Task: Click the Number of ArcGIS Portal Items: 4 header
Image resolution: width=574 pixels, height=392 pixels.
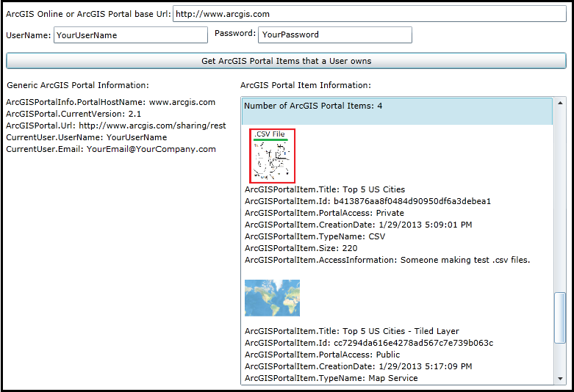Action: coord(397,111)
